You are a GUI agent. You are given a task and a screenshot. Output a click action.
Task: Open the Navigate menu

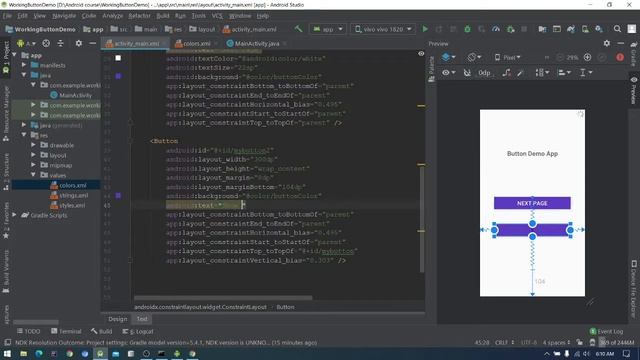click(64, 16)
